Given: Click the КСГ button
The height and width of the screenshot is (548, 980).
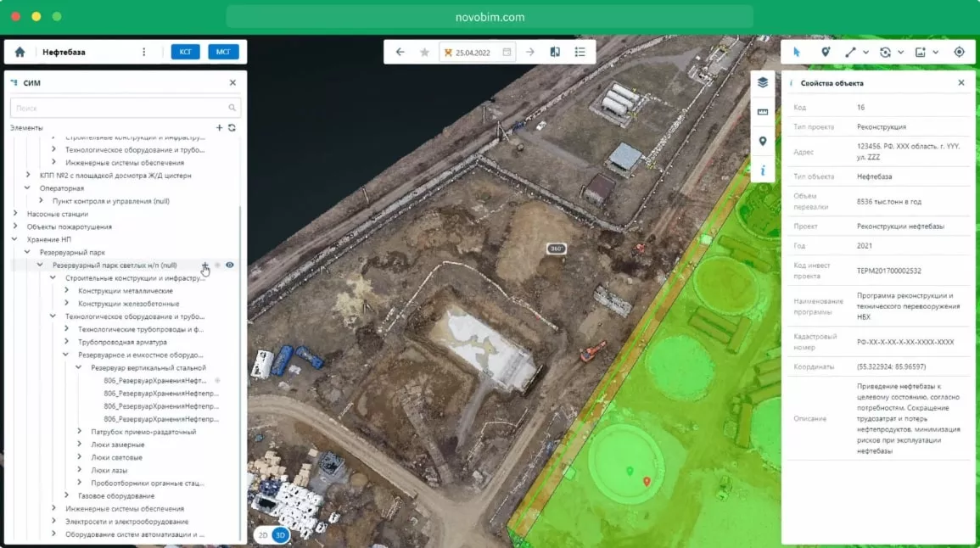Looking at the screenshot, I should tap(184, 52).
